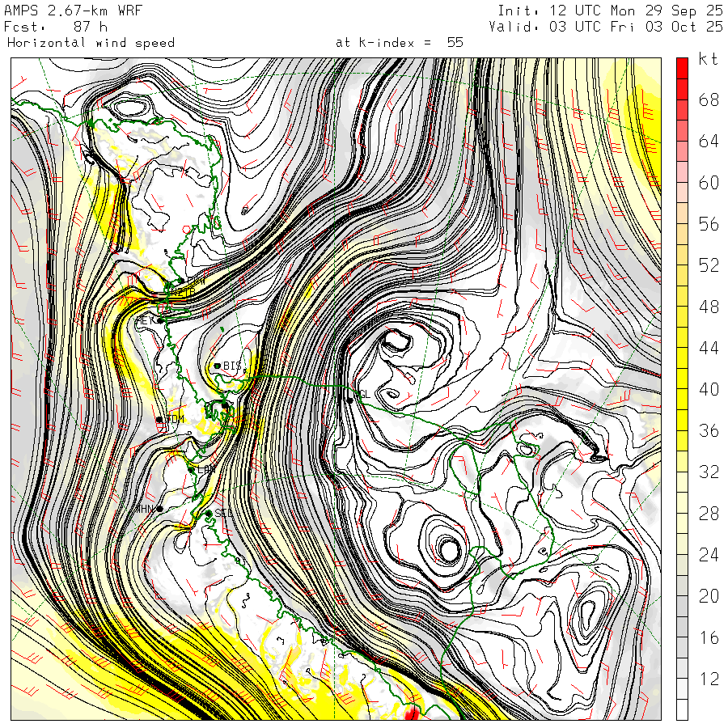Select the 56 value on the color scale
The image size is (728, 728).
709,224
